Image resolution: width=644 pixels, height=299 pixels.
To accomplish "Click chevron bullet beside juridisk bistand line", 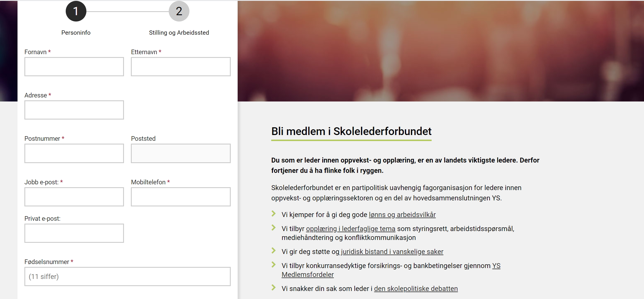I will coord(273,251).
